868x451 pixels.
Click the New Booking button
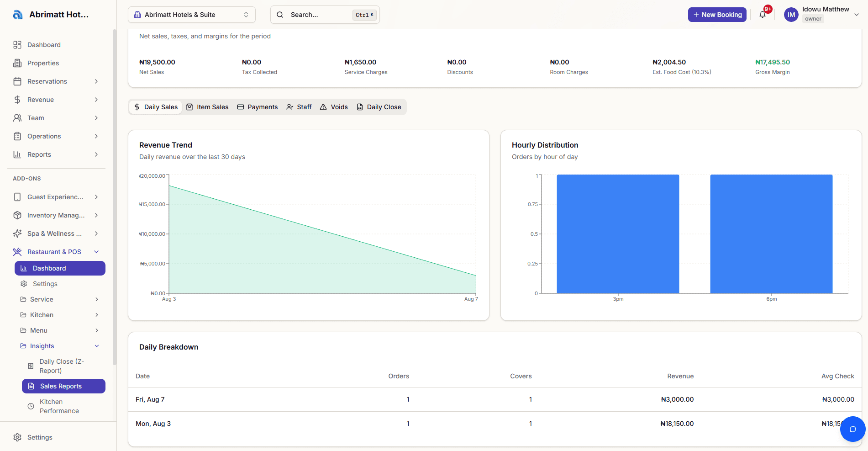(x=717, y=15)
